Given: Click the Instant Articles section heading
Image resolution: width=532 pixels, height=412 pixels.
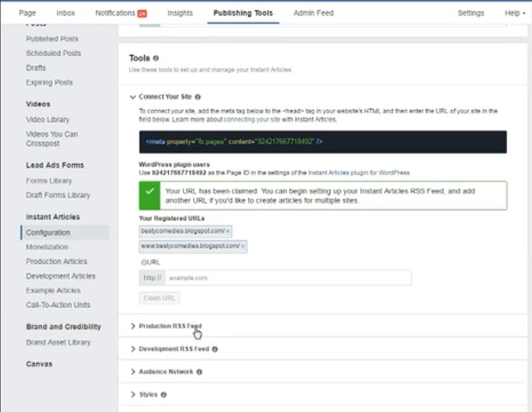Looking at the screenshot, I should pyautogui.click(x=53, y=217).
